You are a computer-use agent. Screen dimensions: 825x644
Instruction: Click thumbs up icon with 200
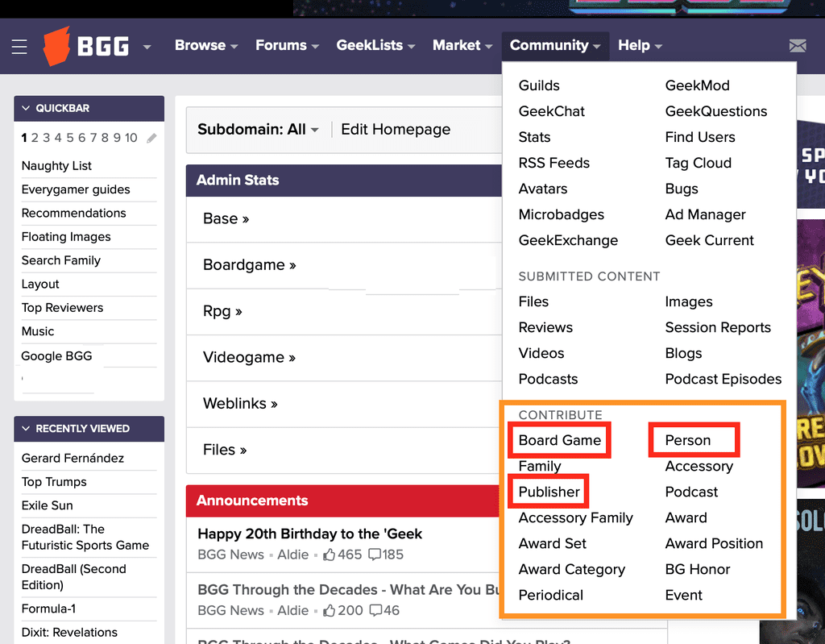[x=330, y=610]
